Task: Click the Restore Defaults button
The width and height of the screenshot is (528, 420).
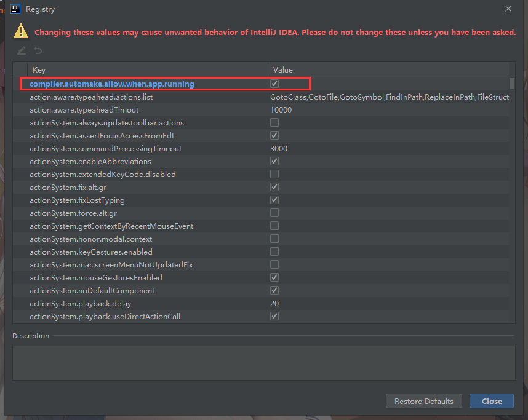Action: point(423,401)
